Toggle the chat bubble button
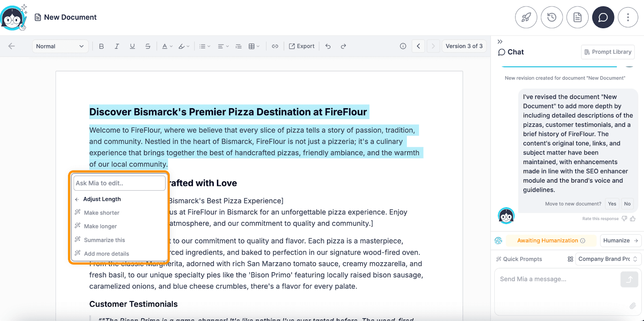 coord(603,17)
